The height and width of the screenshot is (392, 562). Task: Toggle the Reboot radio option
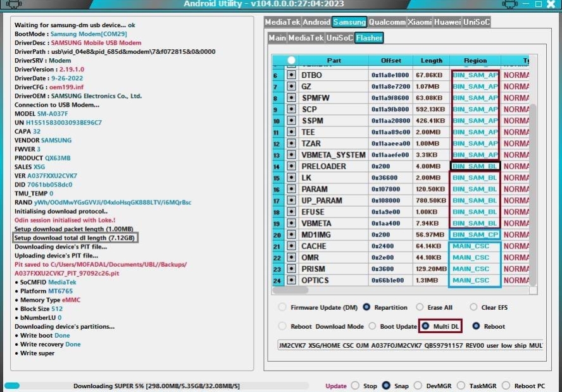coord(476,326)
